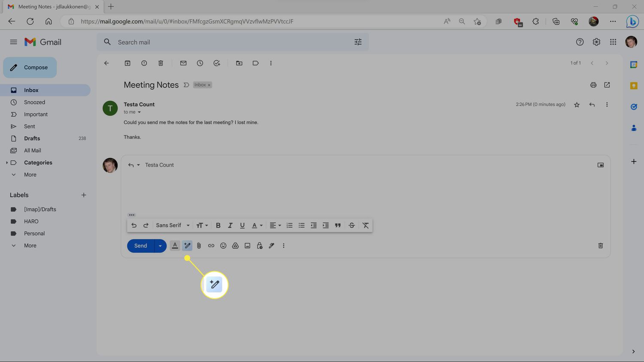Image resolution: width=644 pixels, height=362 pixels.
Task: Star the message from Testa Count
Action: 577,105
